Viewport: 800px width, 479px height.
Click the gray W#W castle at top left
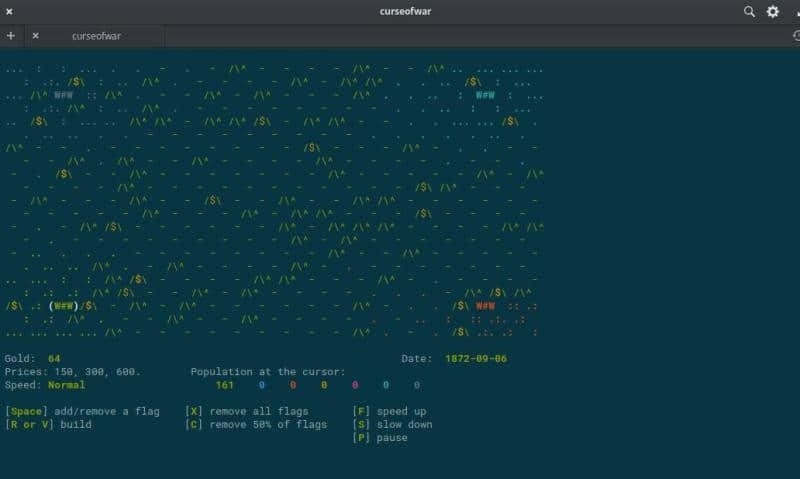63,96
